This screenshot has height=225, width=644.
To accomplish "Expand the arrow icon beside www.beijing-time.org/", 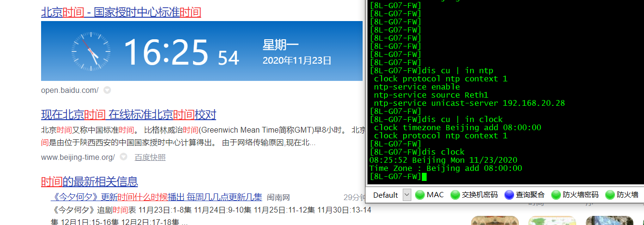I will [x=124, y=157].
